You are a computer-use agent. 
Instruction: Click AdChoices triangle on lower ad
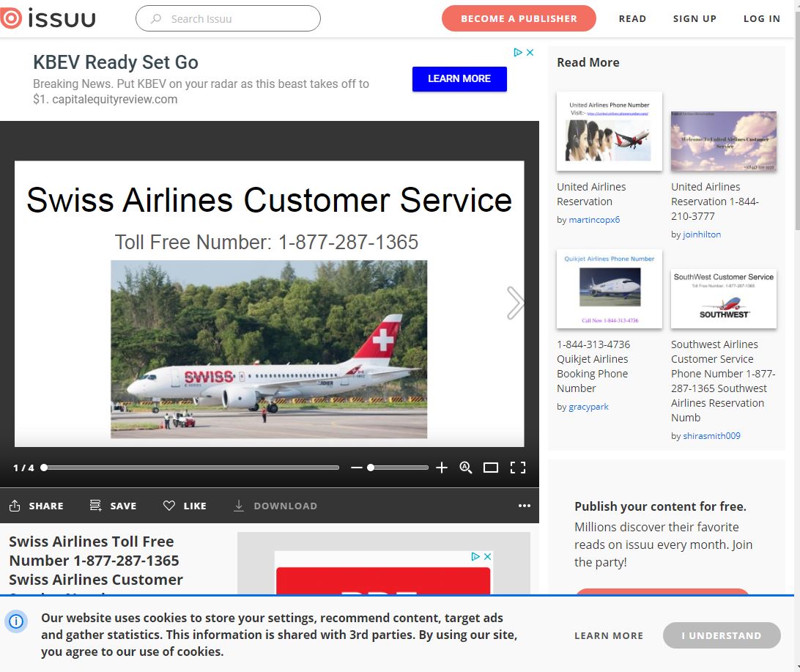coord(475,556)
